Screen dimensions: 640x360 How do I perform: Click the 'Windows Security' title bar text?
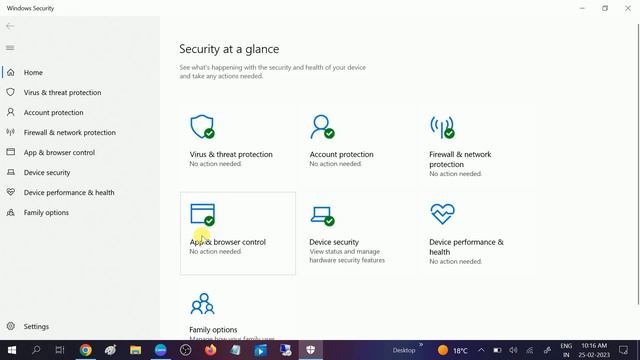coord(30,8)
